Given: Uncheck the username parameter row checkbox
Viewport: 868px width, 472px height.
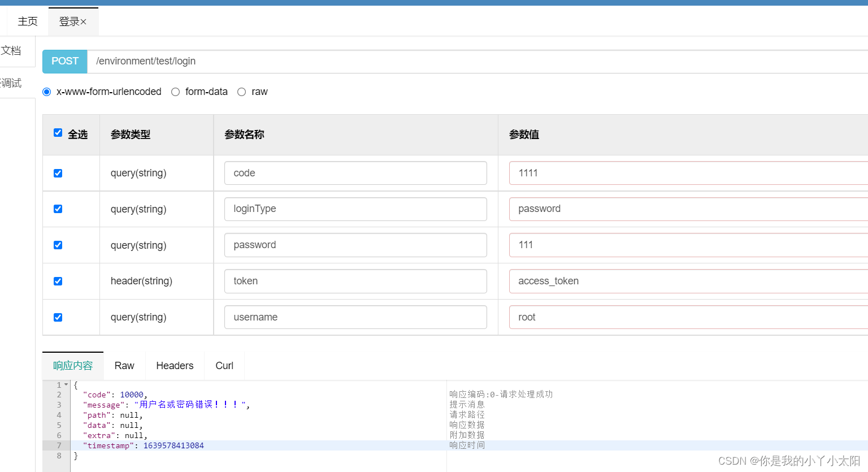Looking at the screenshot, I should [58, 317].
